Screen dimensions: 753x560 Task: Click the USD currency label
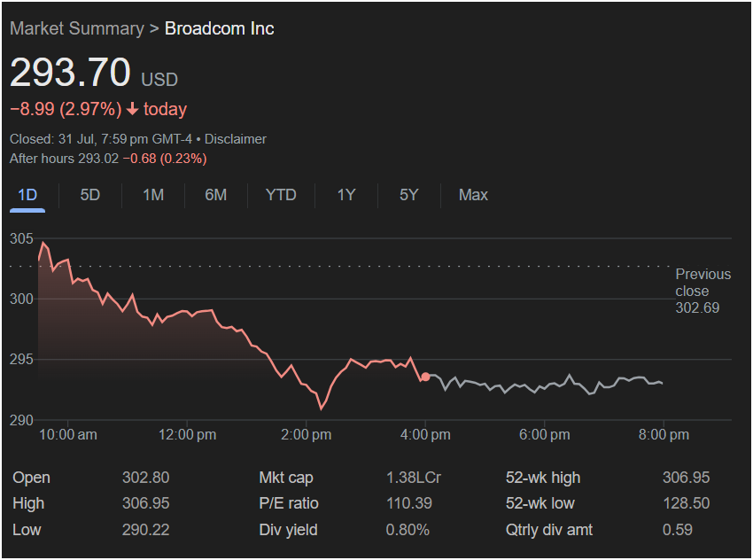(x=159, y=80)
